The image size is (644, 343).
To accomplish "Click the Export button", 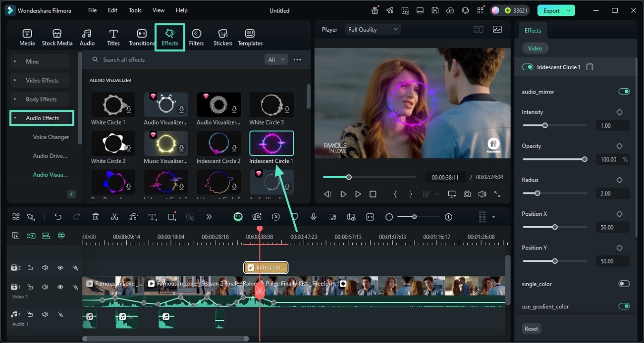I will coord(551,10).
